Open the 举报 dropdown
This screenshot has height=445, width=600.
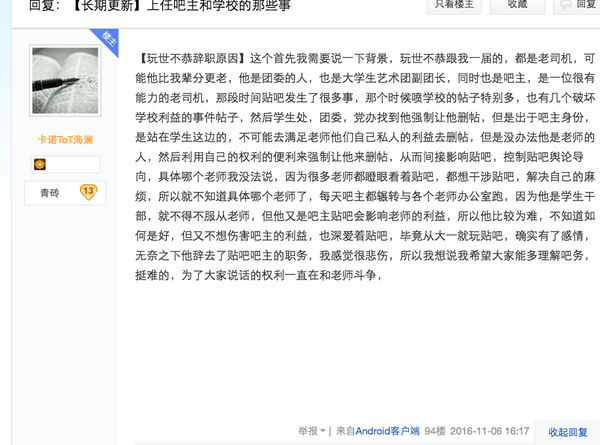(x=312, y=431)
